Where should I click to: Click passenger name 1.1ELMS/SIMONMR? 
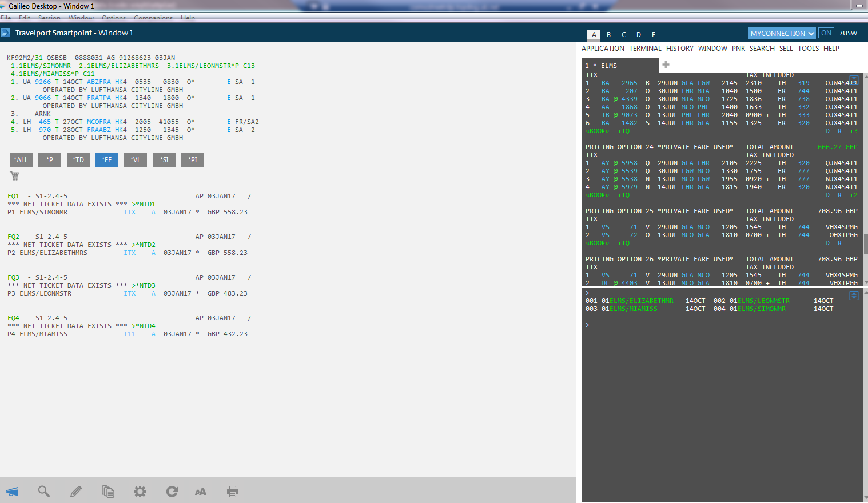pyautogui.click(x=41, y=66)
